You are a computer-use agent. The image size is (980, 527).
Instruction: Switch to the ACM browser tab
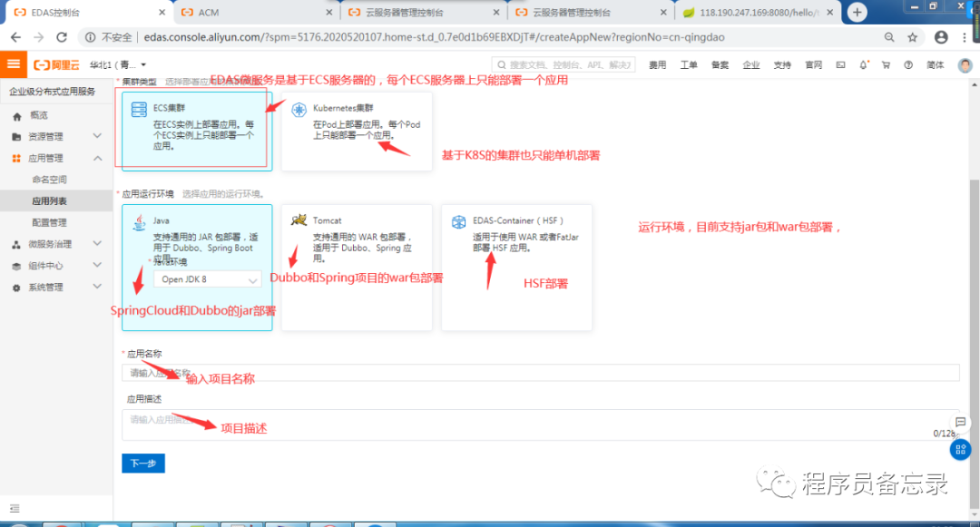tap(256, 13)
